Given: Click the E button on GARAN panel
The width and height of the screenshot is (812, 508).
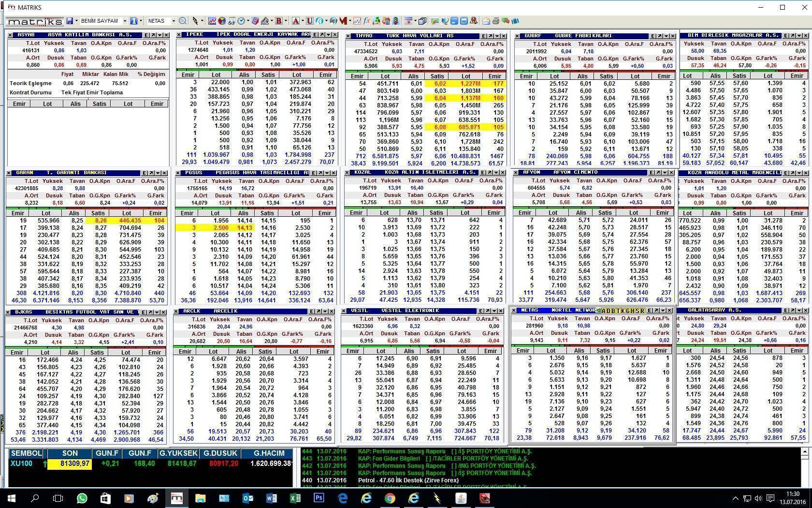Looking at the screenshot, I should point(144,173).
